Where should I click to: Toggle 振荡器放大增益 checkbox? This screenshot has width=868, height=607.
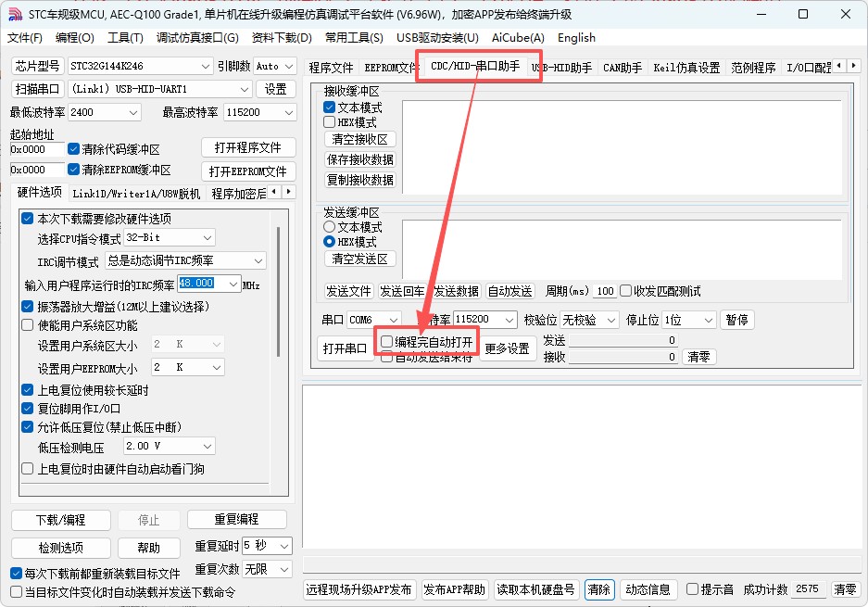[27, 306]
